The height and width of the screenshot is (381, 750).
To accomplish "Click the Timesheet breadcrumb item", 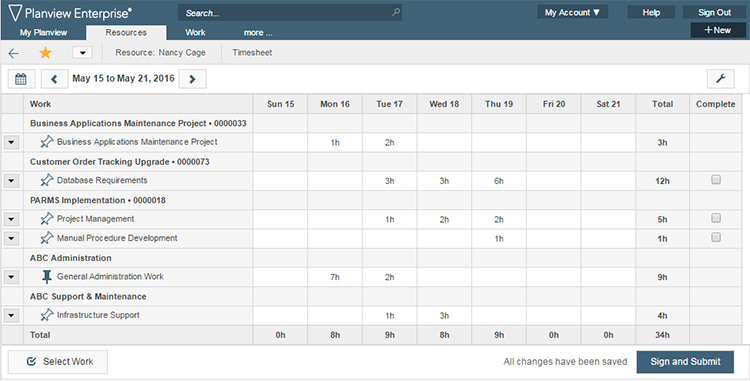I will tap(252, 53).
